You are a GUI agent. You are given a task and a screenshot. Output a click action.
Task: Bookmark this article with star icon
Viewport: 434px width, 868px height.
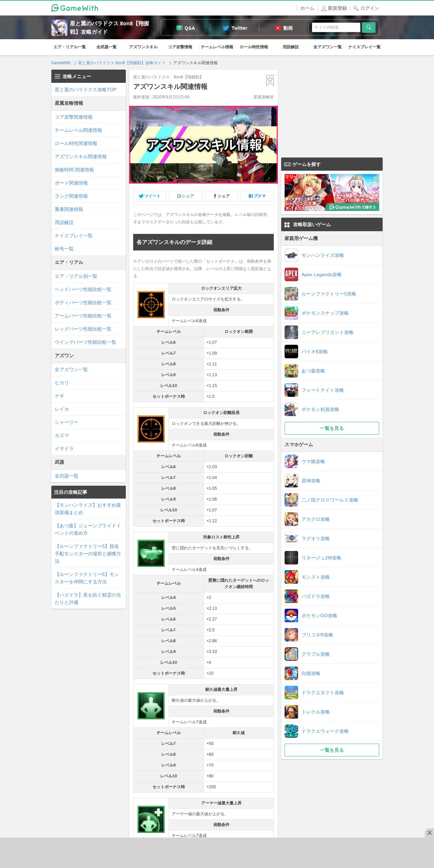pos(270,80)
